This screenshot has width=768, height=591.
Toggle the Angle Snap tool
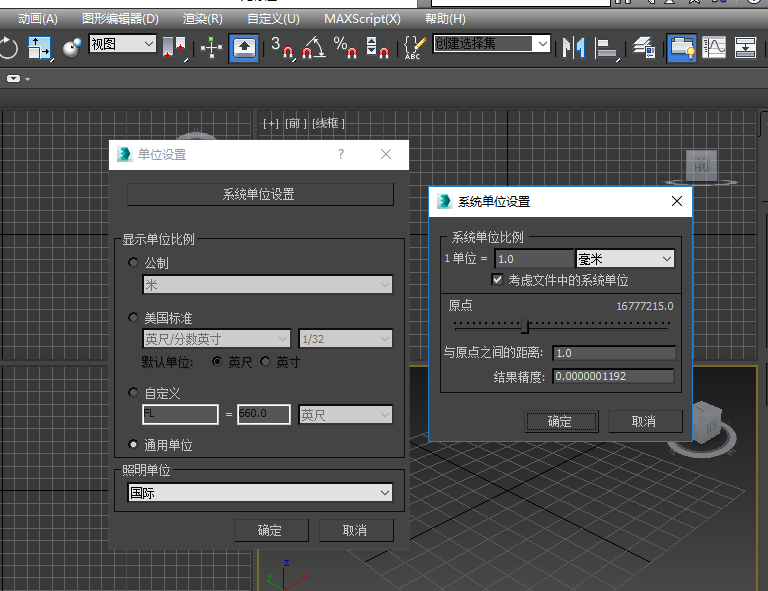[314, 47]
